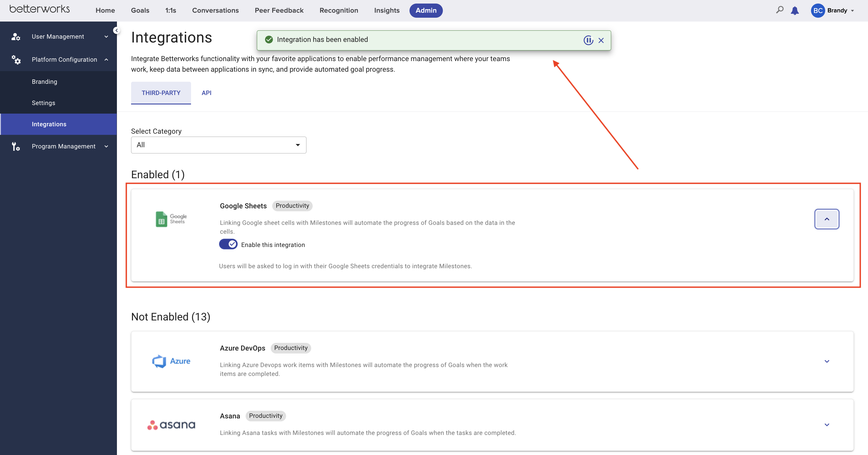Viewport: 868px width, 455px height.
Task: Open Peer Feedback from the navigation
Action: tap(279, 10)
